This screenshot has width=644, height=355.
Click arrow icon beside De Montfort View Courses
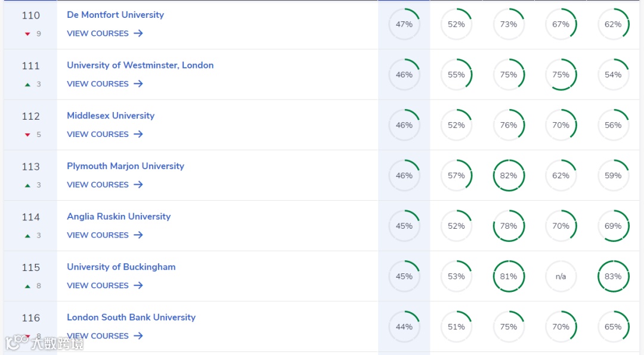pos(138,33)
